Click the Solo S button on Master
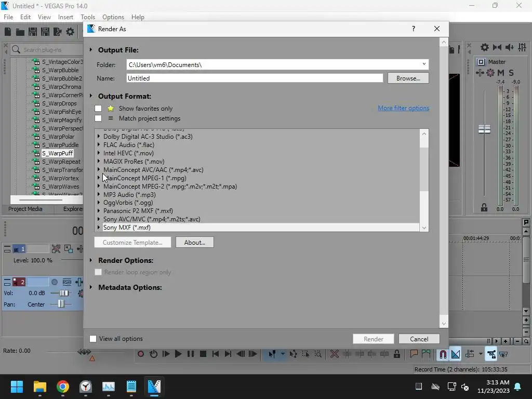This screenshot has width=532, height=399. (511, 73)
